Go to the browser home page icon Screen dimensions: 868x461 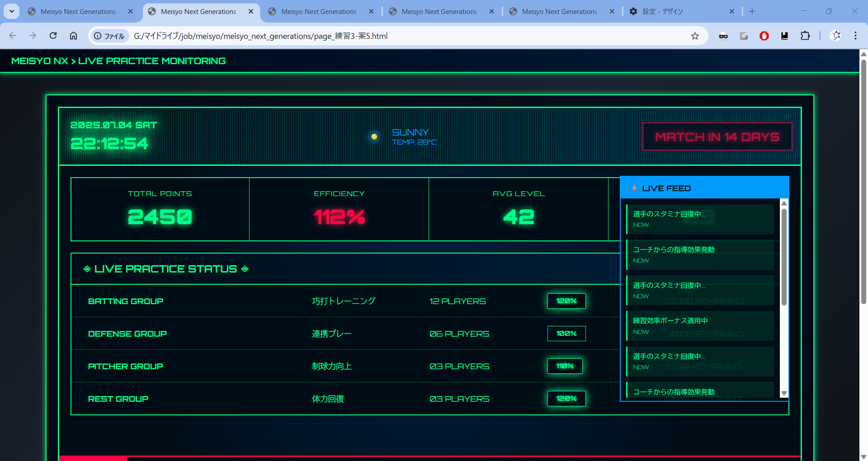pos(73,36)
